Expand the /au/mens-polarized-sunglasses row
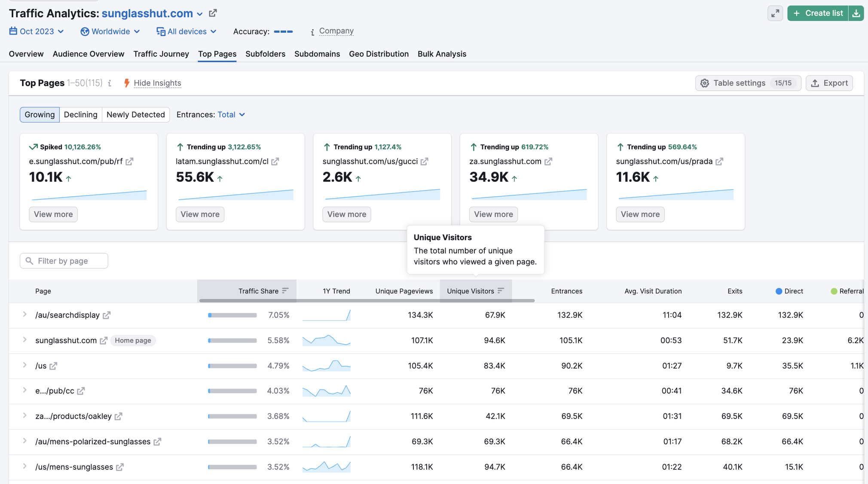Screen dimensions: 868x484 24,441
